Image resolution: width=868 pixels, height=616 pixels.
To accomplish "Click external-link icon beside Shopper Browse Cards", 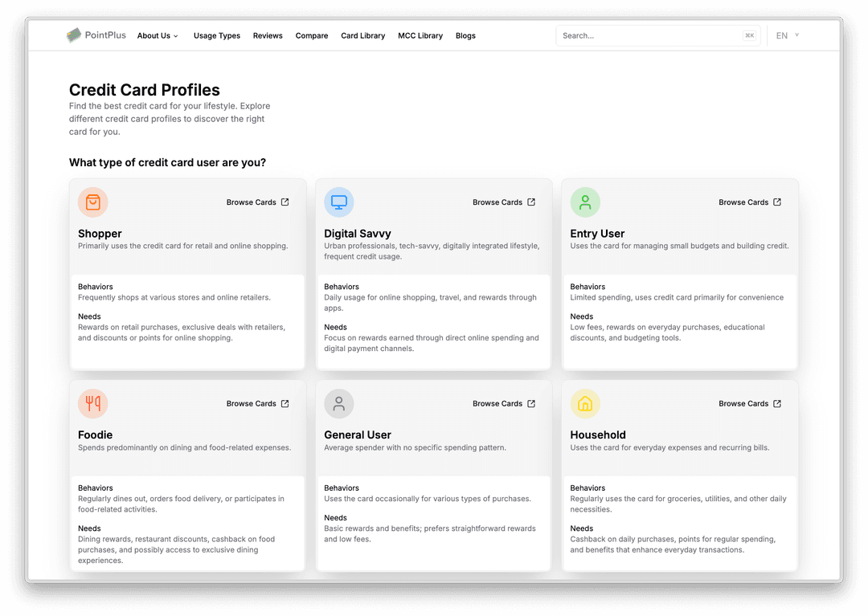I will pyautogui.click(x=285, y=202).
